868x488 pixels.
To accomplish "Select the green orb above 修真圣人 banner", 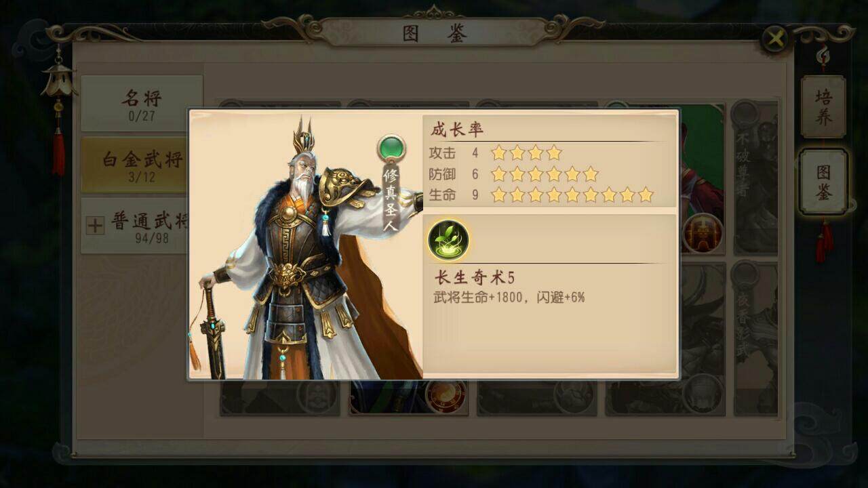I will point(391,147).
